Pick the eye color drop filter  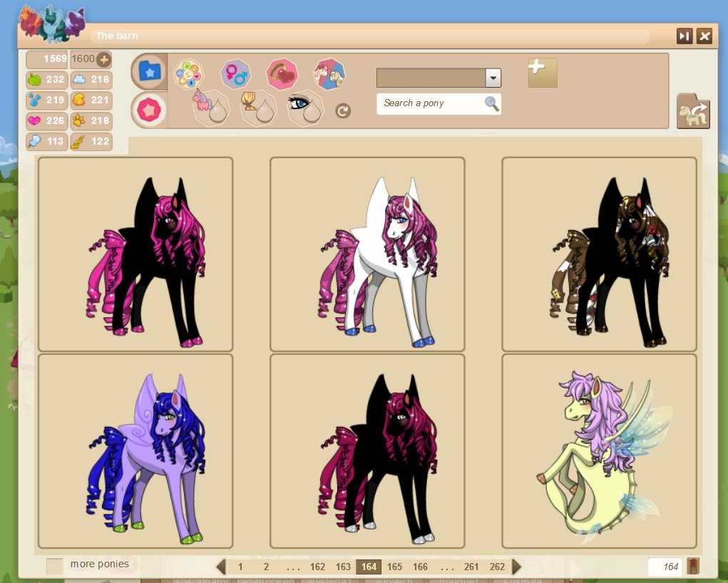point(305,108)
